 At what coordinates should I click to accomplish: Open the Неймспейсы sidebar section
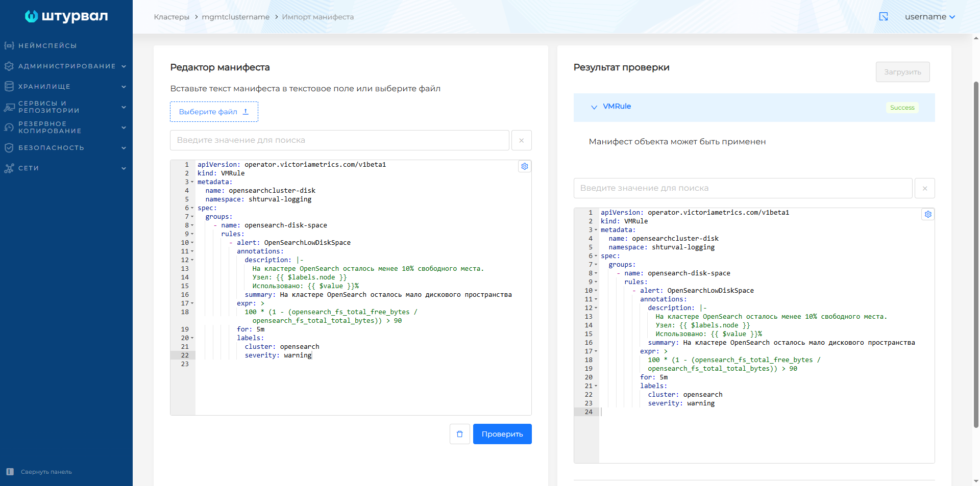point(47,46)
